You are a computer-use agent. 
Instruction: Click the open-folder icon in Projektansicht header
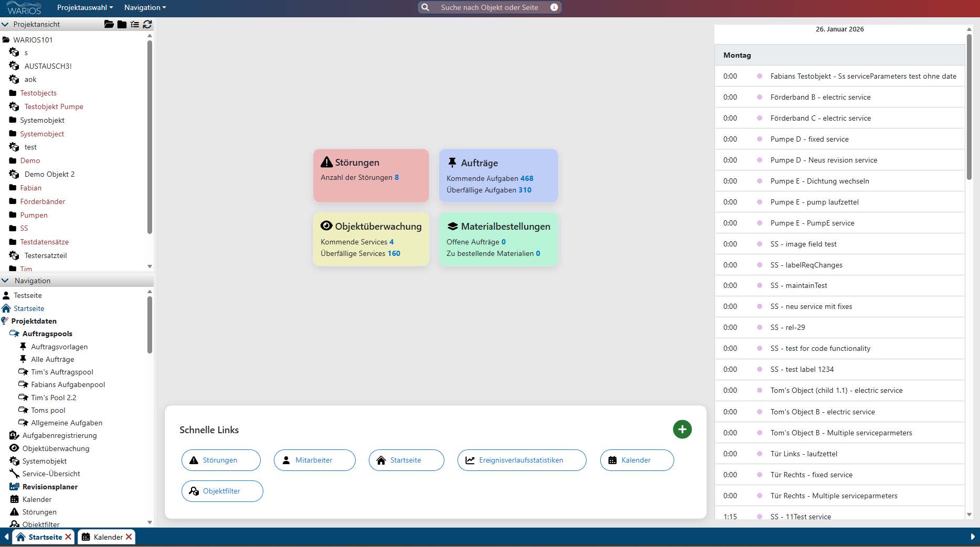click(109, 24)
